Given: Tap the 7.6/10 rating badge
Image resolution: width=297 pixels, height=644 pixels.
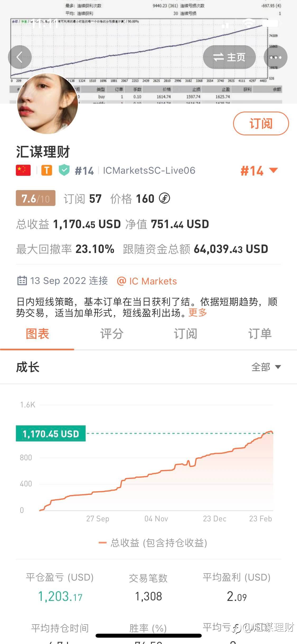Looking at the screenshot, I should point(36,198).
